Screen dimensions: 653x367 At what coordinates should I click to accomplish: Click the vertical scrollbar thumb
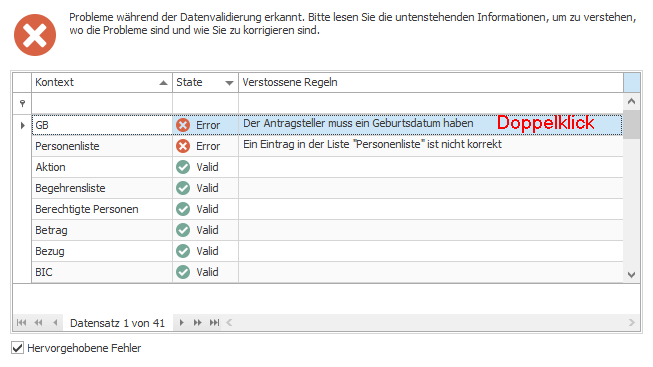click(x=631, y=124)
